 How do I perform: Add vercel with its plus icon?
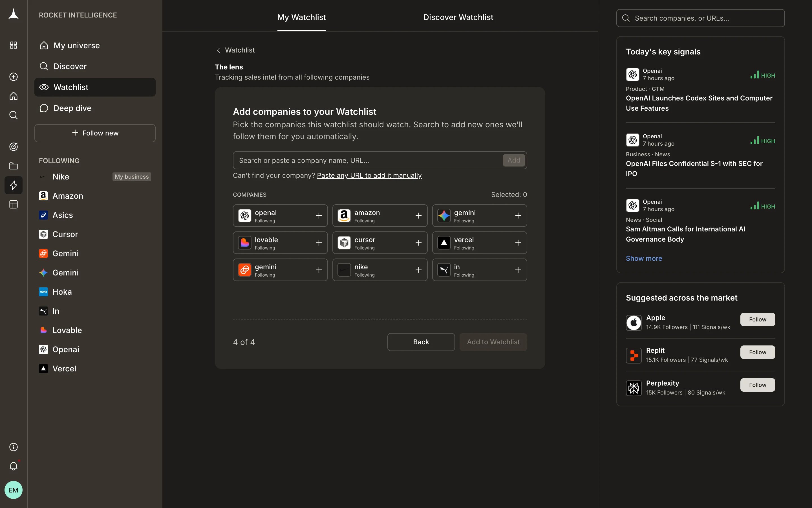pyautogui.click(x=518, y=243)
